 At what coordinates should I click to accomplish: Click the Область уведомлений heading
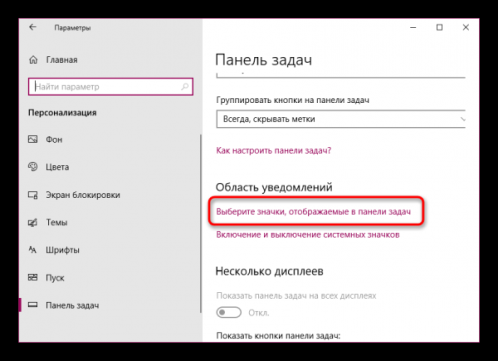274,187
